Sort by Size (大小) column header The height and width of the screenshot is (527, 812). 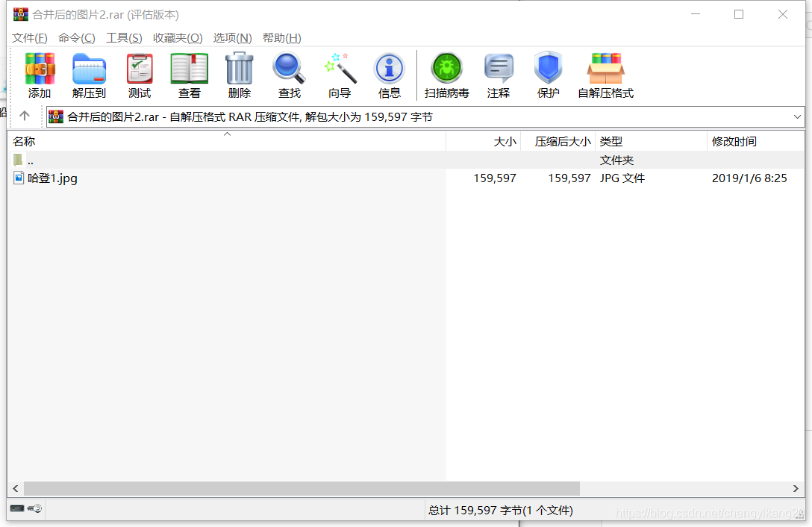(x=483, y=141)
